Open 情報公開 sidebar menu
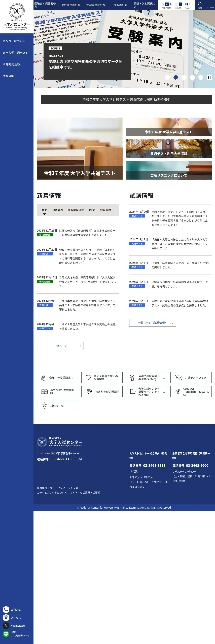Viewport: 215px width, 644px height. [8, 76]
